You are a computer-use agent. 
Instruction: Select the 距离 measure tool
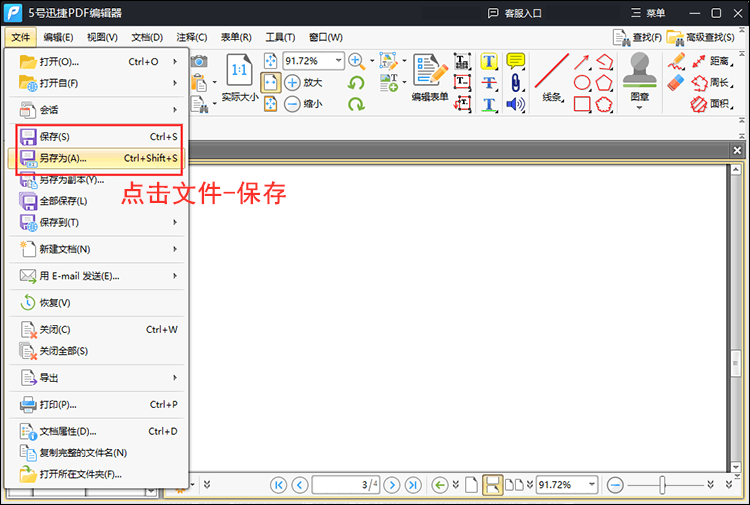tap(712, 61)
